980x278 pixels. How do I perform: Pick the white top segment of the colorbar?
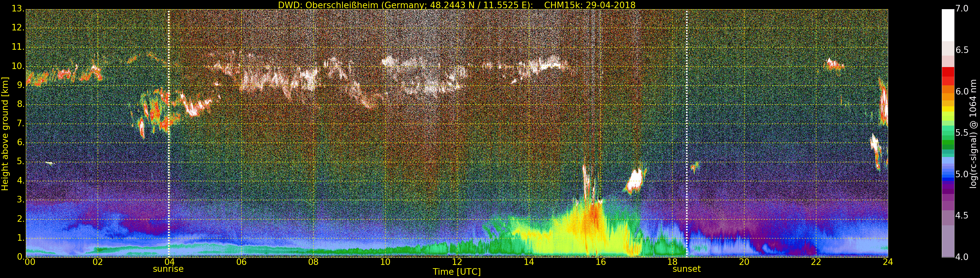(x=948, y=25)
